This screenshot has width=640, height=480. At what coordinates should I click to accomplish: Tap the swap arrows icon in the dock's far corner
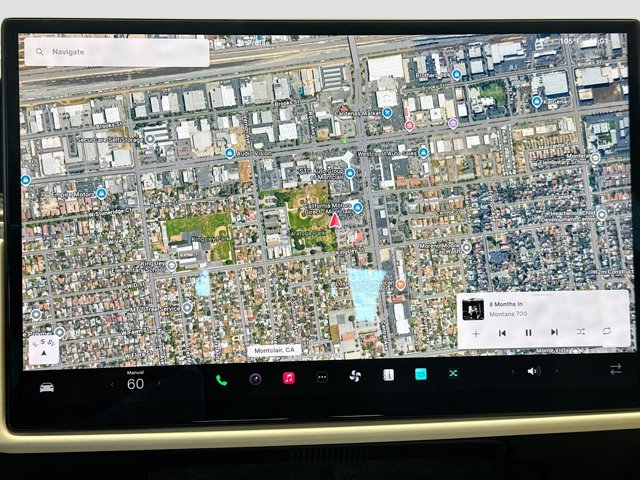(616, 369)
